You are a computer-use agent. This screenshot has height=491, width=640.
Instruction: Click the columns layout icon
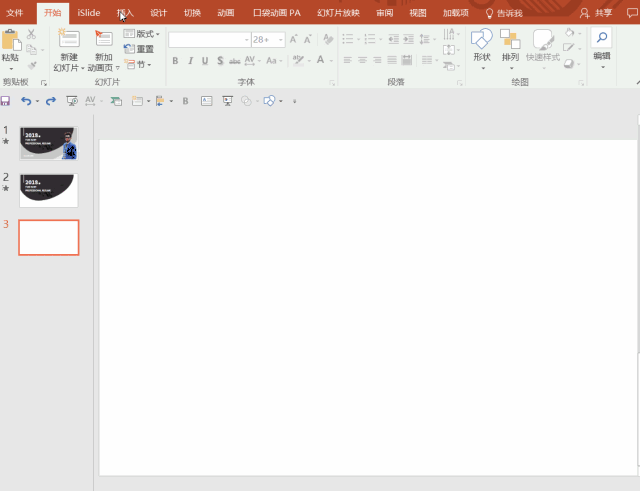pos(429,60)
